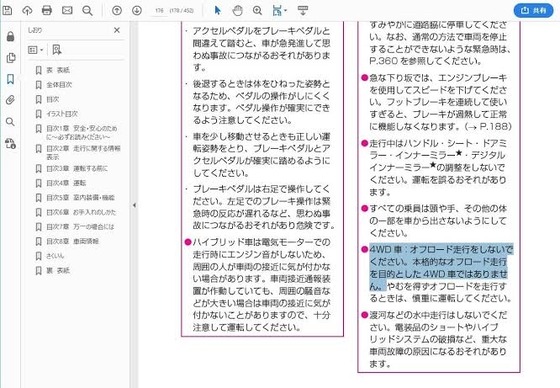Open bookmark 目次7章 万一の場合には

point(80,227)
